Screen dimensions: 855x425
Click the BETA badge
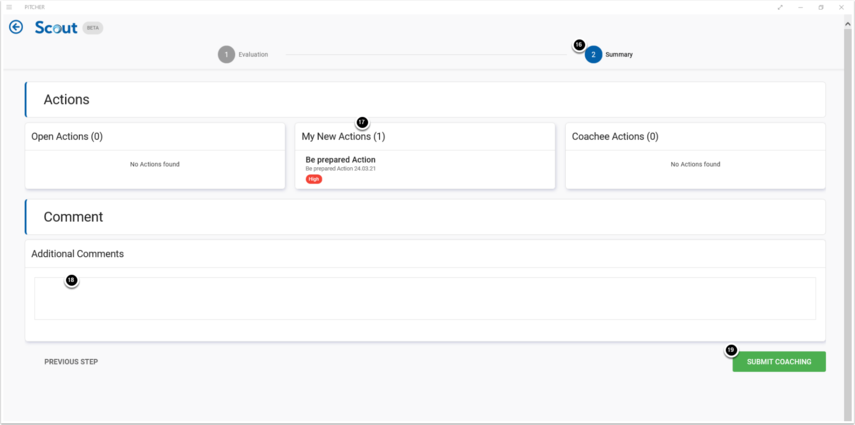coord(93,28)
